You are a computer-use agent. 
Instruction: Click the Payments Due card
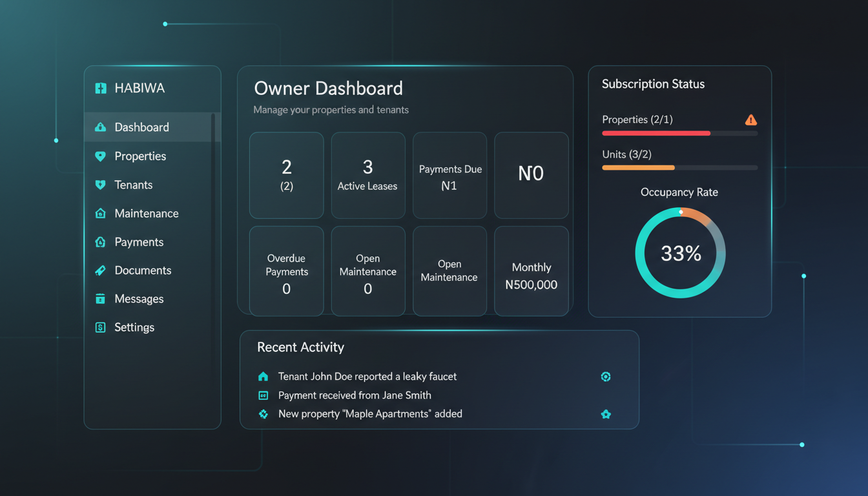pos(449,175)
